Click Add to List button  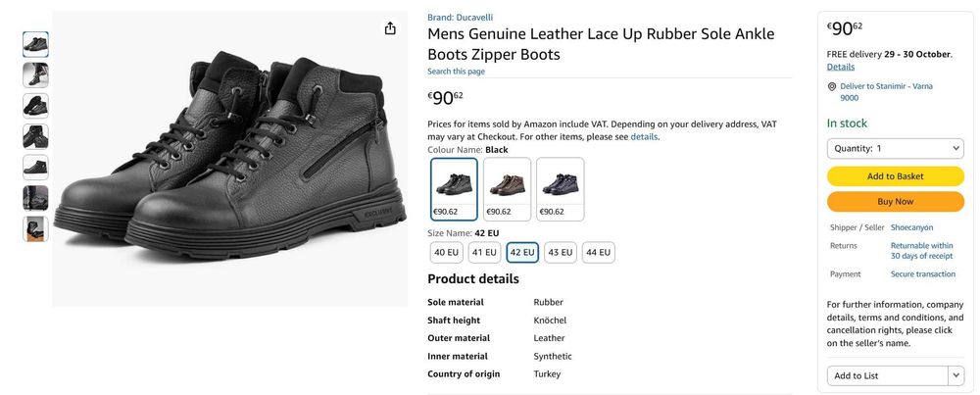point(887,375)
